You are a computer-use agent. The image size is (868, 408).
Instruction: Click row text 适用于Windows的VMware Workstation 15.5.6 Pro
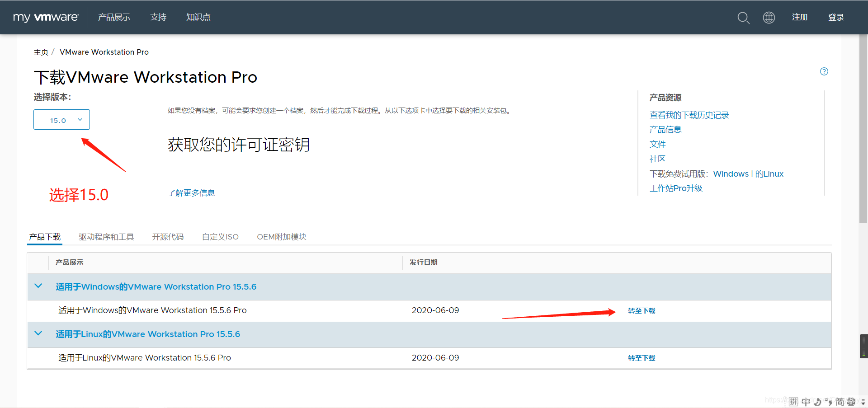click(x=152, y=310)
